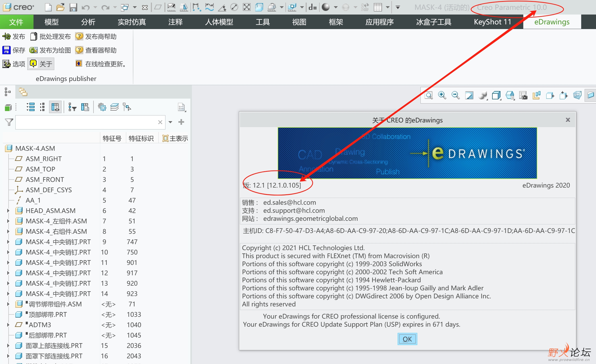The height and width of the screenshot is (364, 596).
Task: Click the Refit zoom icon in graphics toolbar
Action: (429, 95)
